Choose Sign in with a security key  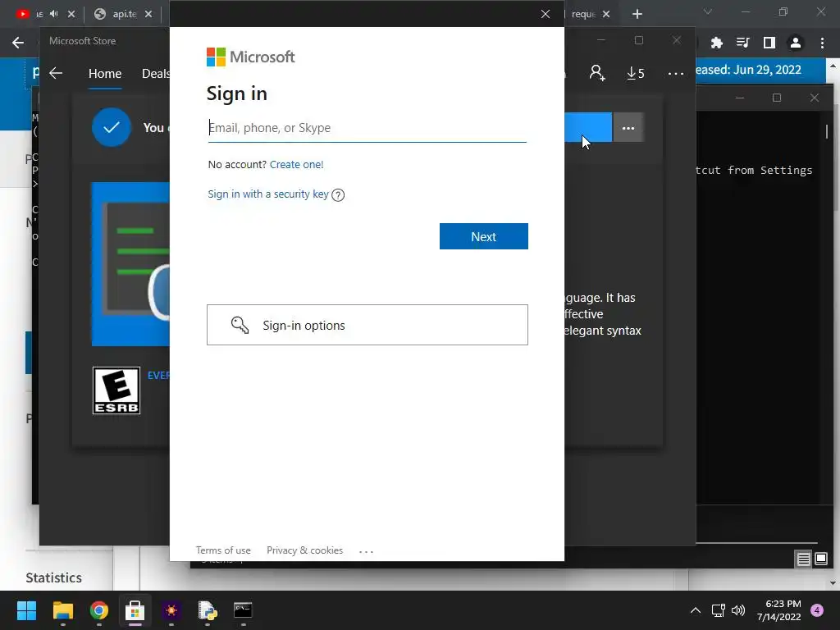pos(268,194)
